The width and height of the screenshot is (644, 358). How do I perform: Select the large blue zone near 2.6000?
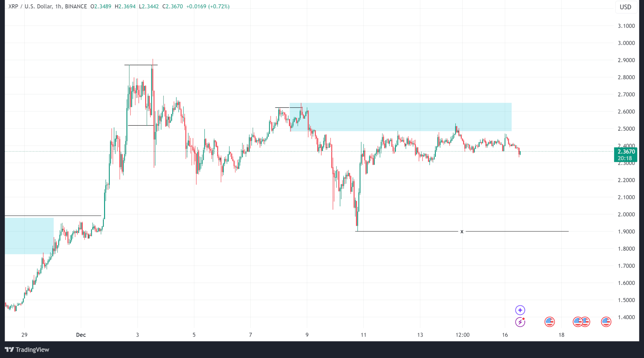[x=401, y=117]
